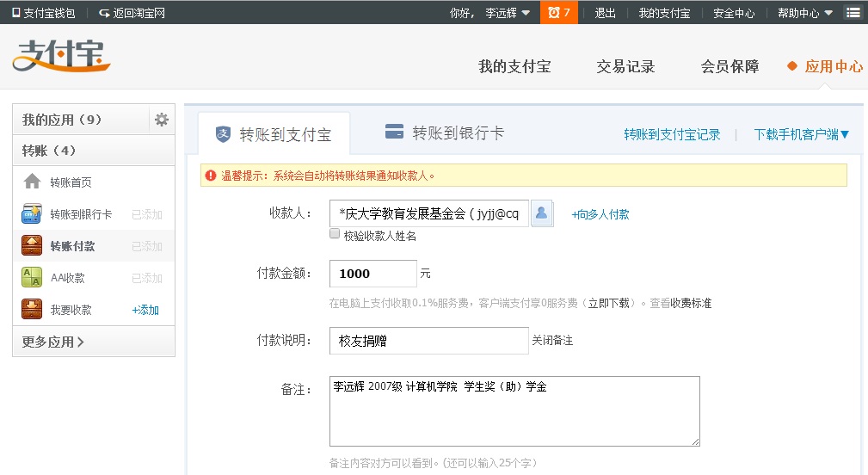Click the red warning icon in the notice

(211, 176)
